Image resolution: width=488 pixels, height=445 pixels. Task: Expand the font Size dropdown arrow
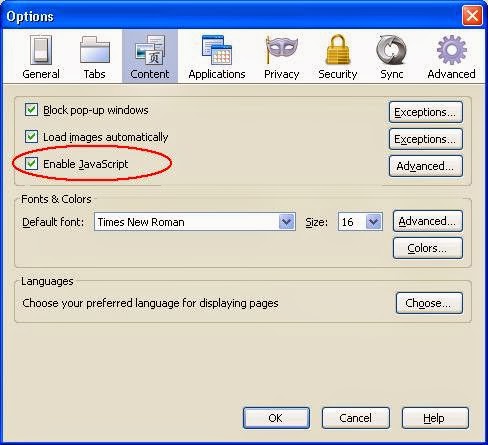(374, 222)
